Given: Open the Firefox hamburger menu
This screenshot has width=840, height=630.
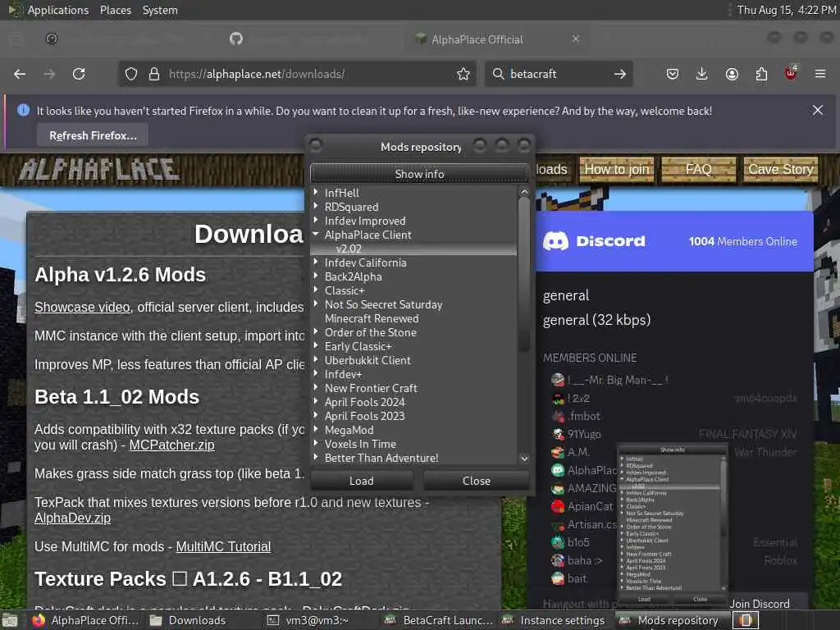Looking at the screenshot, I should click(820, 74).
